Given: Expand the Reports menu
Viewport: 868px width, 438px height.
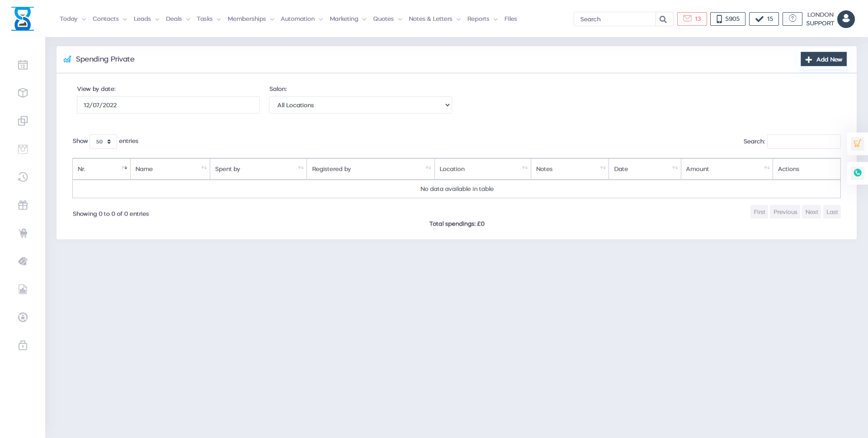Looking at the screenshot, I should pos(479,19).
